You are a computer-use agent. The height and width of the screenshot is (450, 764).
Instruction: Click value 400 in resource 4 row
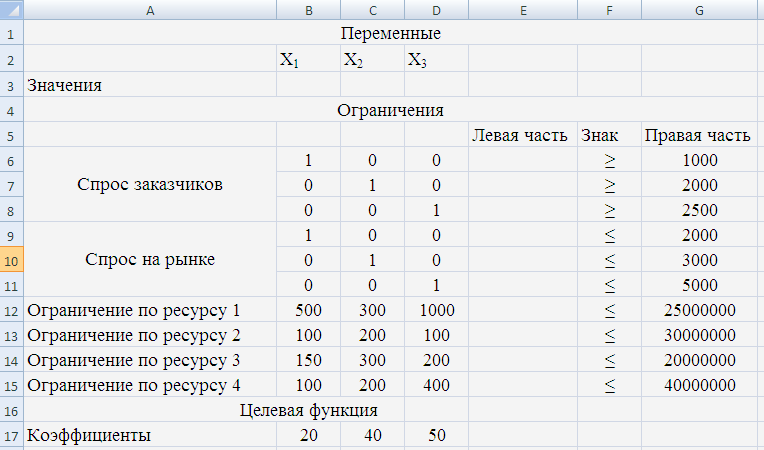coord(436,385)
